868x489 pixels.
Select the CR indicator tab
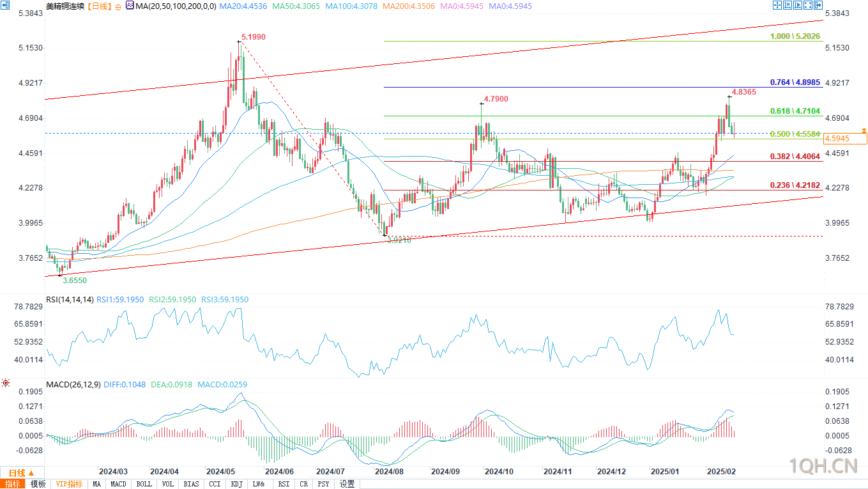(x=304, y=484)
